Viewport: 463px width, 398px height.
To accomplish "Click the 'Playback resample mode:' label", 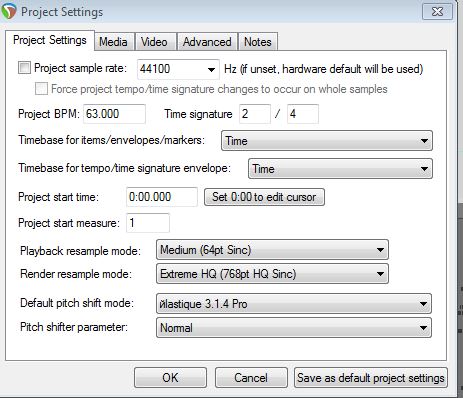I will (80, 251).
